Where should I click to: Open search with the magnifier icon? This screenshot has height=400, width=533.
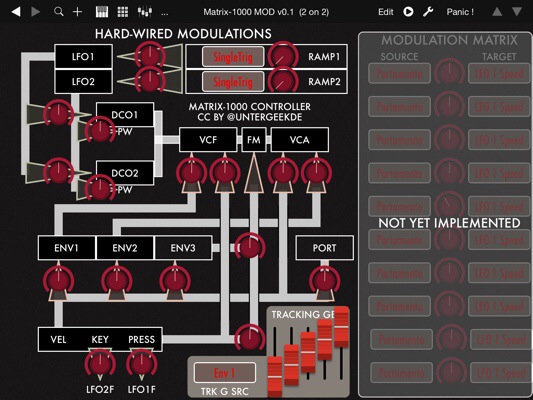click(58, 12)
